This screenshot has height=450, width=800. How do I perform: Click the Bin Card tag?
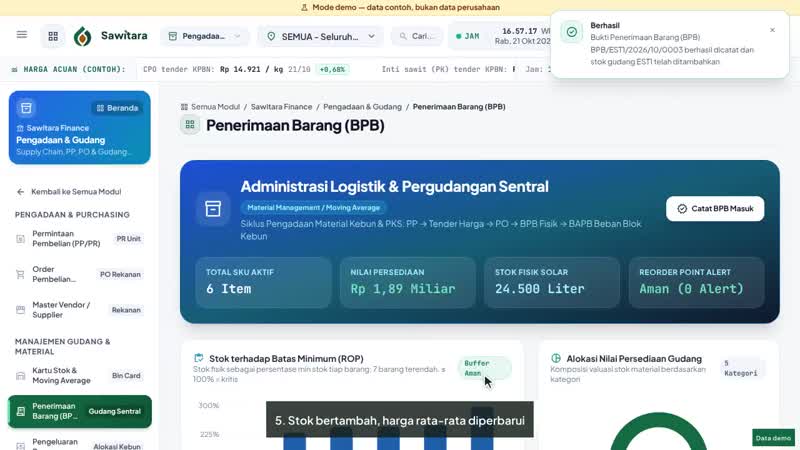(126, 376)
